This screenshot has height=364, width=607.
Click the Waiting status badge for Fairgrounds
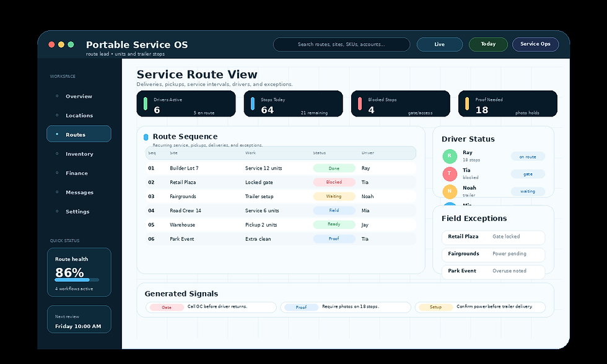click(334, 196)
